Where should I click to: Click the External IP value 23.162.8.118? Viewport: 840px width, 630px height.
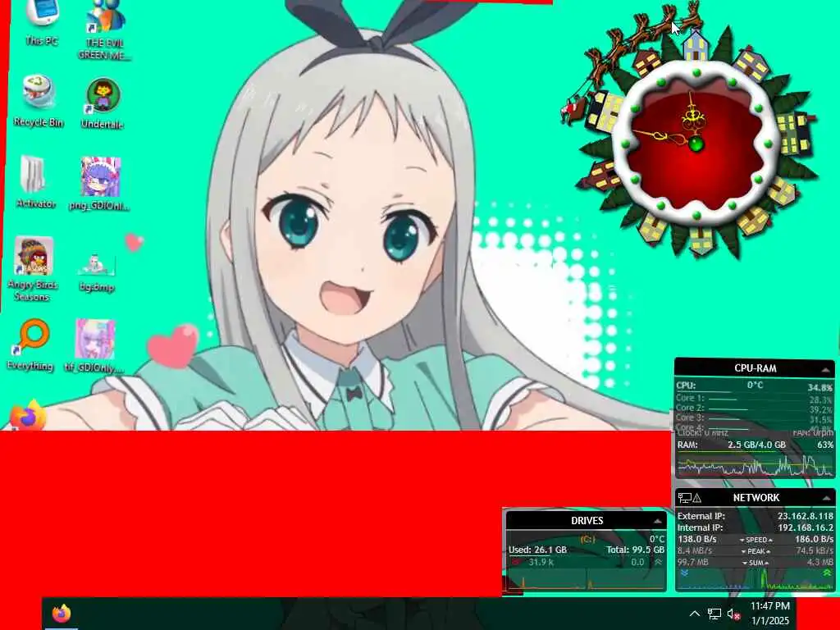coord(806,517)
